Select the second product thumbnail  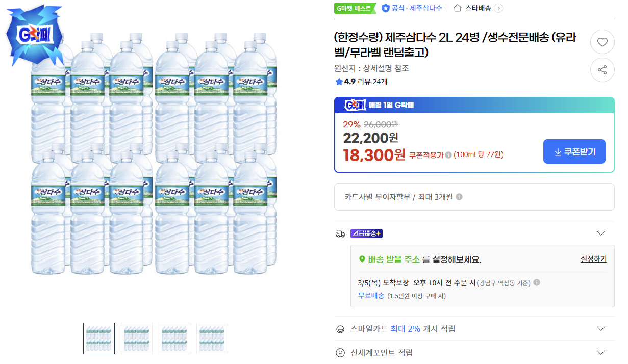(137, 339)
